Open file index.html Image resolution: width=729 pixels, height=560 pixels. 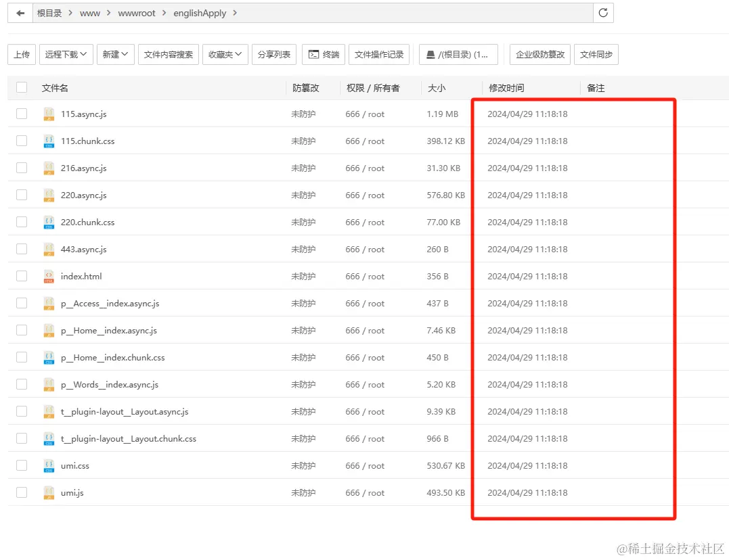pos(81,276)
